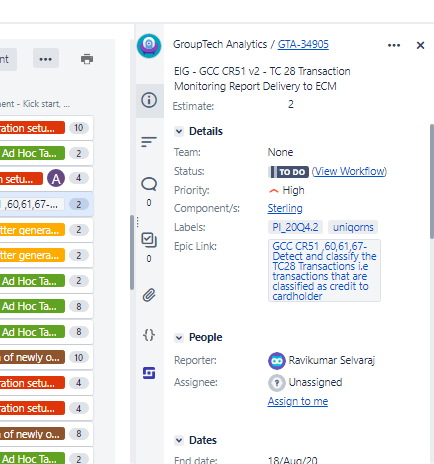Click the detail panel vertical scrollbar
Screen dimensions: 434x464
pos(432,181)
